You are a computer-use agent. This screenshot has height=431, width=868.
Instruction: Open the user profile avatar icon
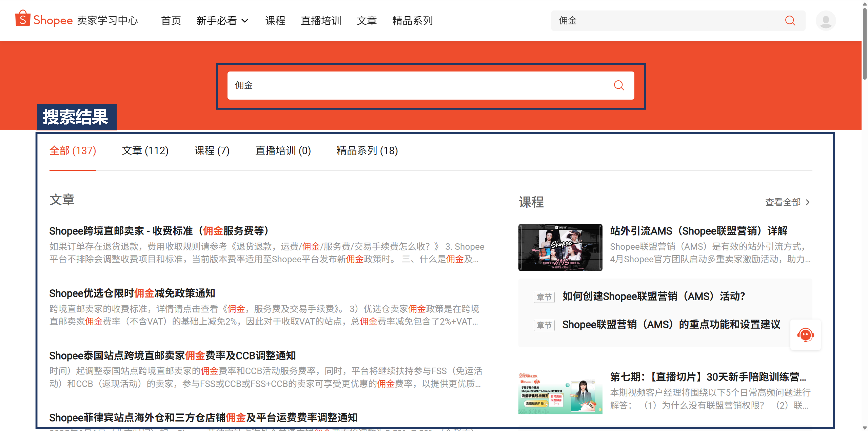826,20
